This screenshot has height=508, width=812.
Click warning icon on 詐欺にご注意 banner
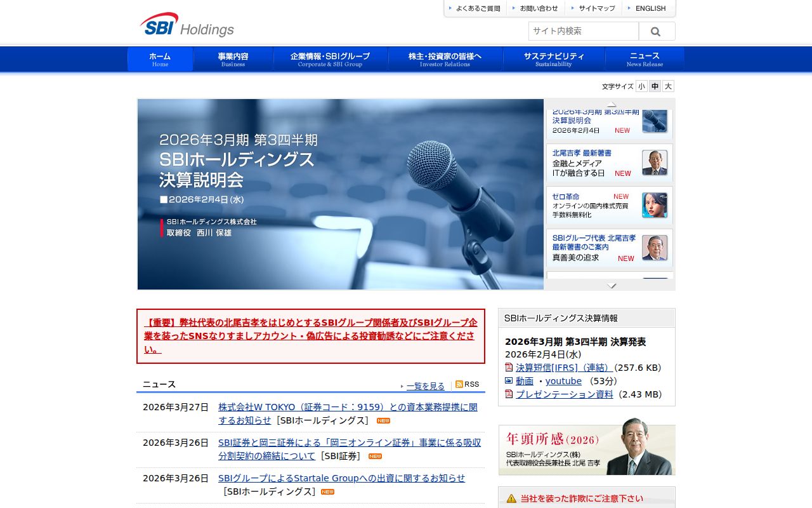pos(511,498)
